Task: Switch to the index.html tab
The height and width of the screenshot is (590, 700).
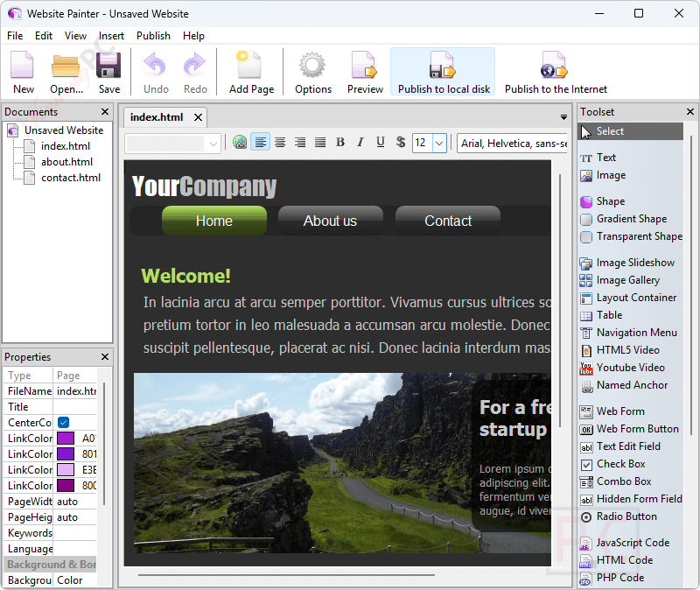Action: 157,117
